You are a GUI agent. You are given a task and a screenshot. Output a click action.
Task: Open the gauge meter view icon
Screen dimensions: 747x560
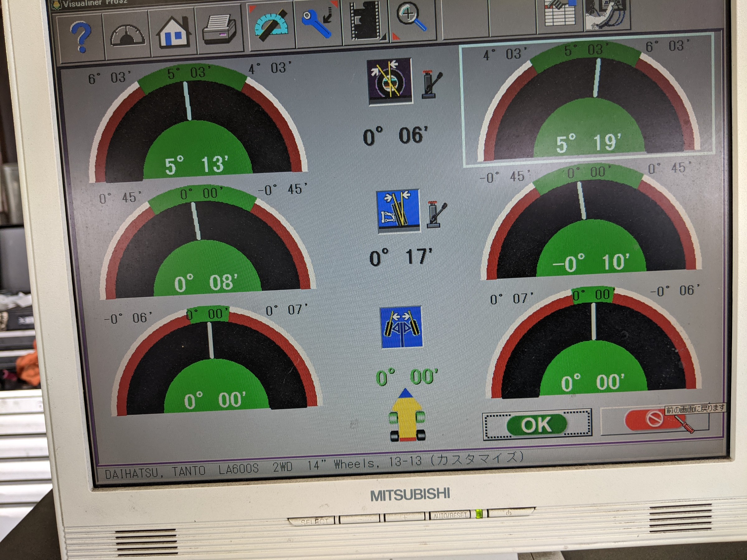[127, 36]
